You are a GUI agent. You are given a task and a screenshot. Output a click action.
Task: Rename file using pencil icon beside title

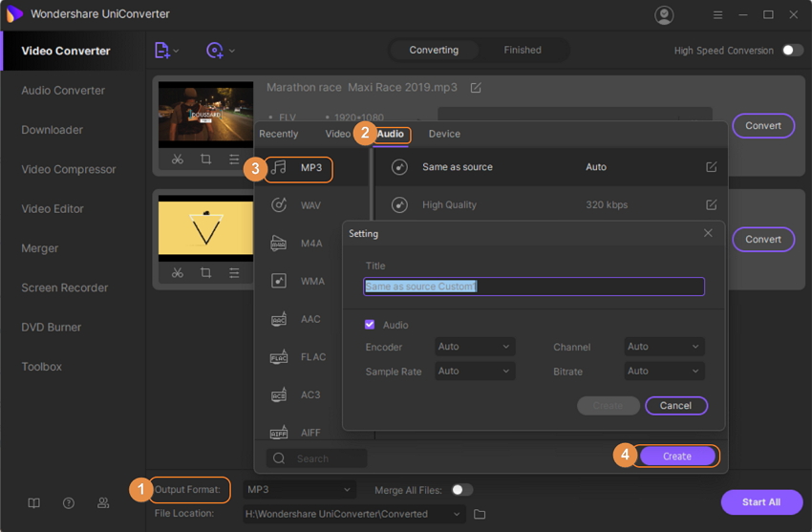476,88
